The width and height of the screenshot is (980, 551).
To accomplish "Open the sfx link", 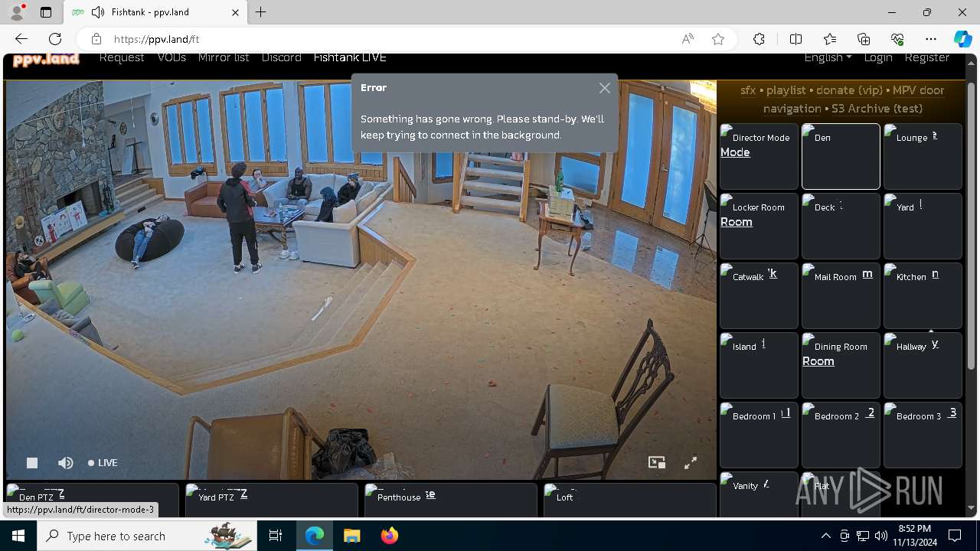I will 748,90.
